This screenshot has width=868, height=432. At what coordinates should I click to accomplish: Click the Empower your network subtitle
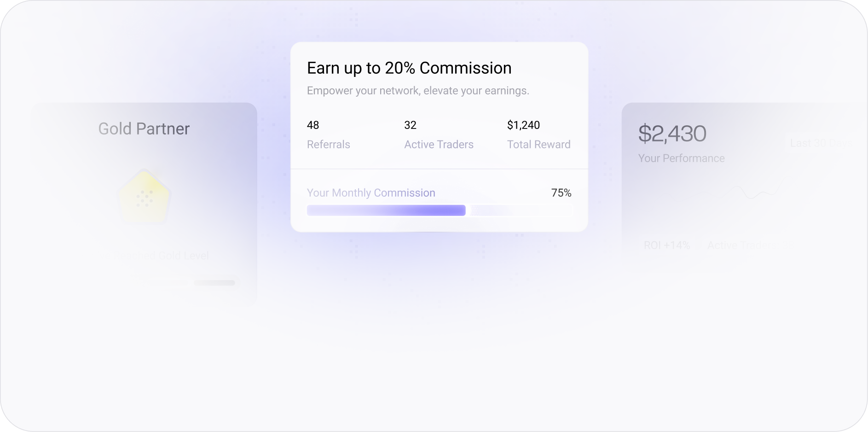click(418, 91)
